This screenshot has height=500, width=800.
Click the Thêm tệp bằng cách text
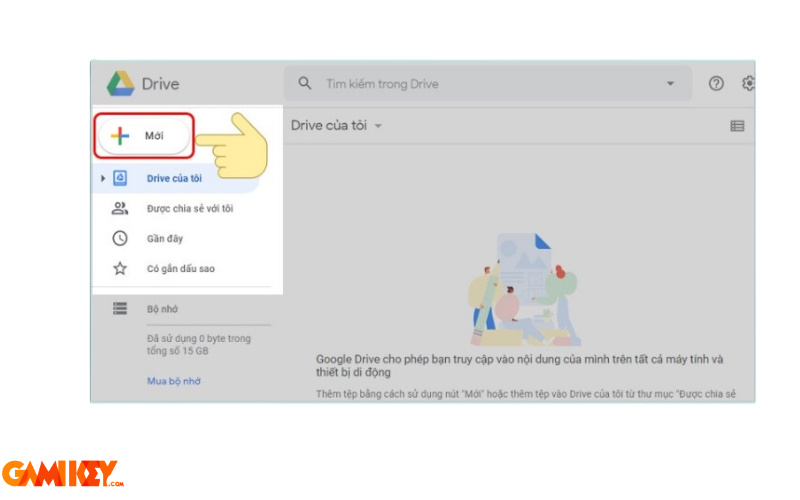pyautogui.click(x=526, y=394)
